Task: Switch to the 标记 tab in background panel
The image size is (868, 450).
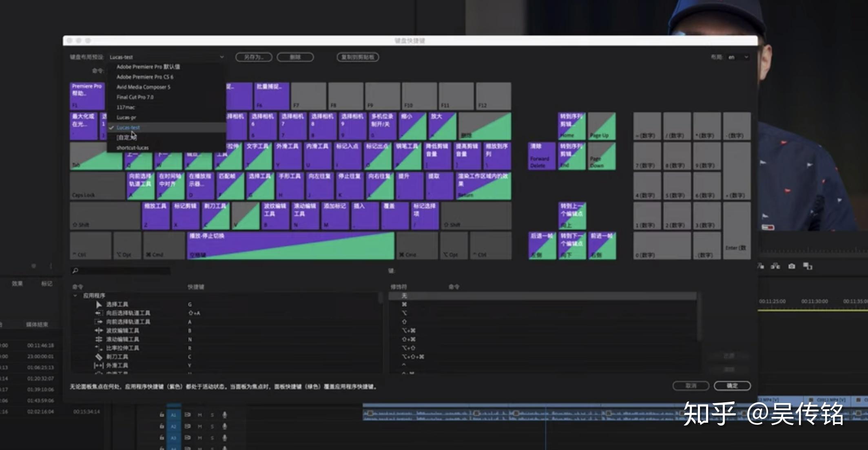Action: 47,284
